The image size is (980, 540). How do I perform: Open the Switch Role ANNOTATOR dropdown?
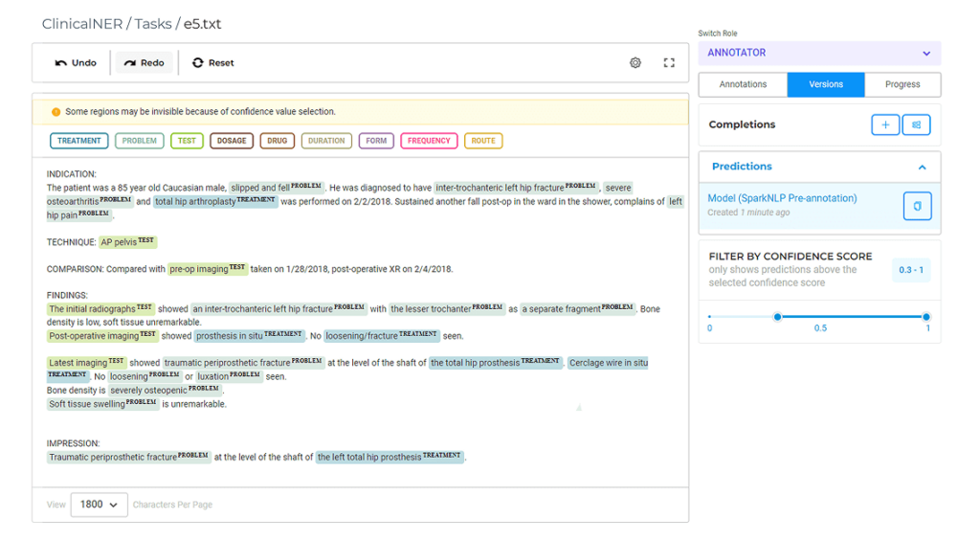(x=819, y=53)
